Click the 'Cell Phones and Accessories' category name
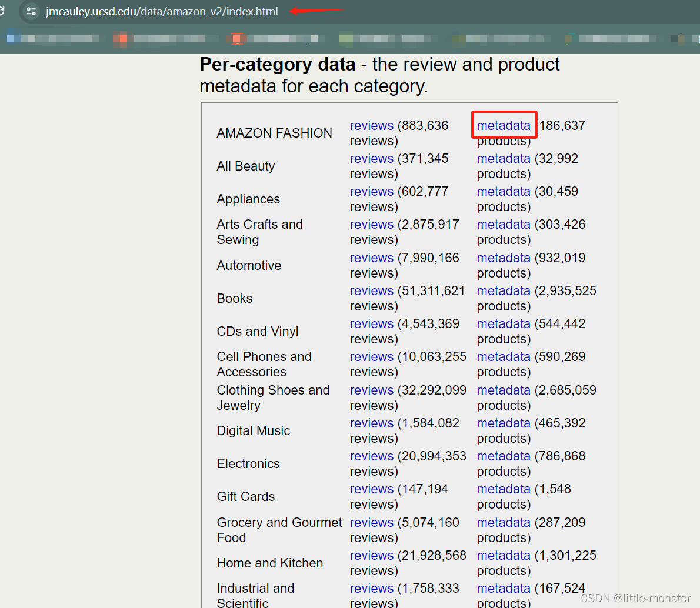The image size is (700, 608). point(264,364)
